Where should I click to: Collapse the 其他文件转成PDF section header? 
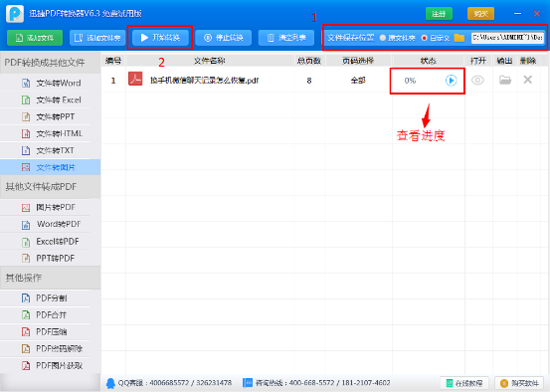(x=50, y=187)
